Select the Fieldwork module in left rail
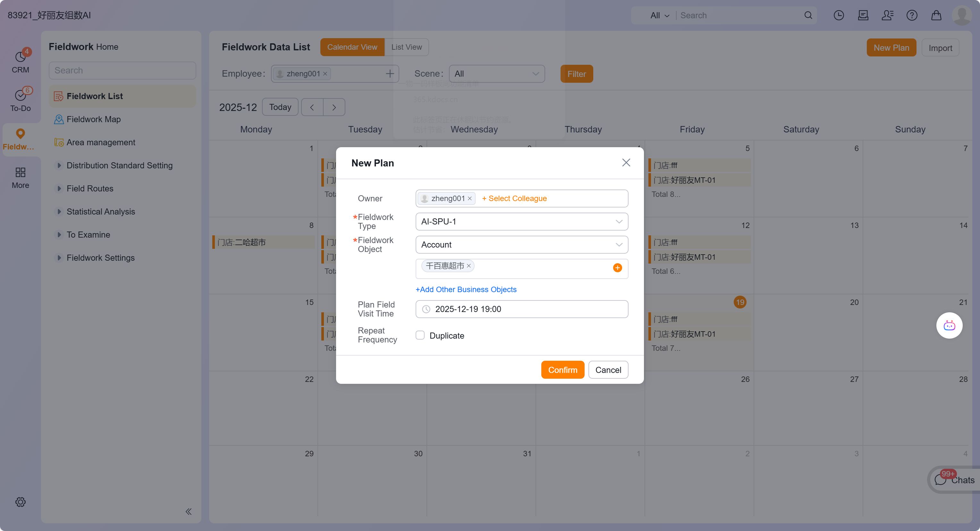The image size is (980, 531). point(20,139)
